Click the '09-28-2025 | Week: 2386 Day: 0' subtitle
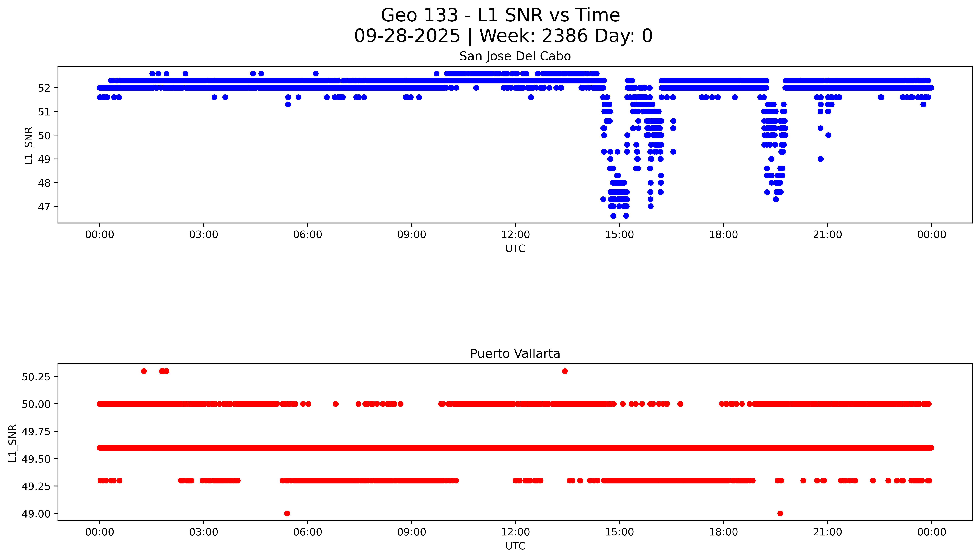 503,36
